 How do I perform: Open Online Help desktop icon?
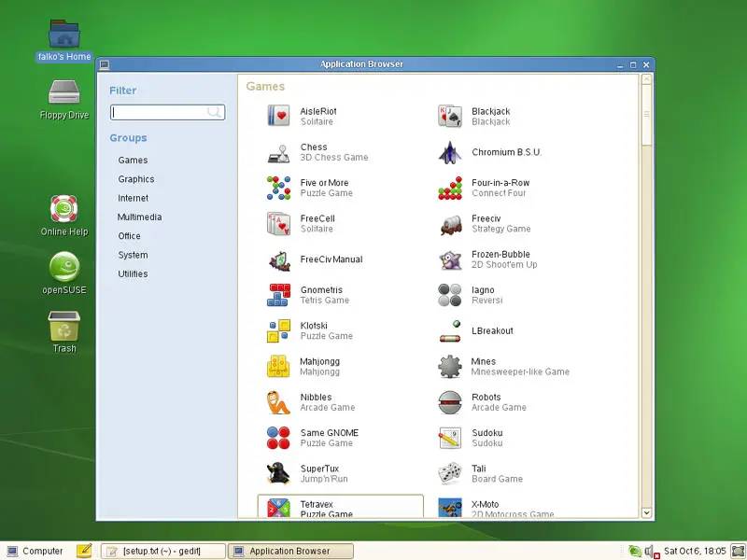click(x=64, y=216)
